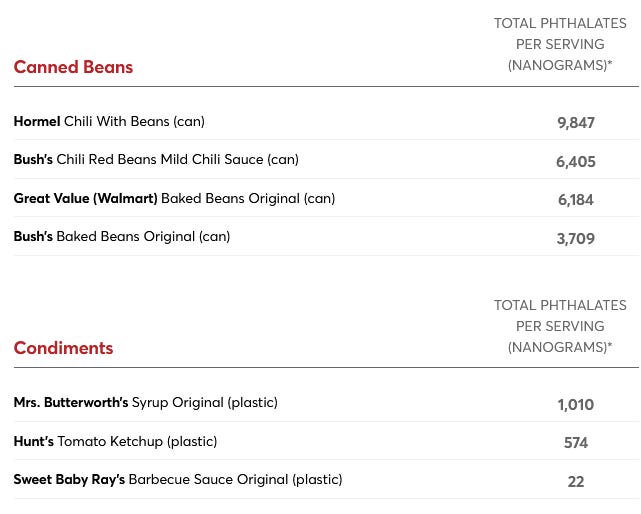The image size is (641, 514).
Task: Click Total Phthalates header above Condiments
Action: [x=560, y=326]
